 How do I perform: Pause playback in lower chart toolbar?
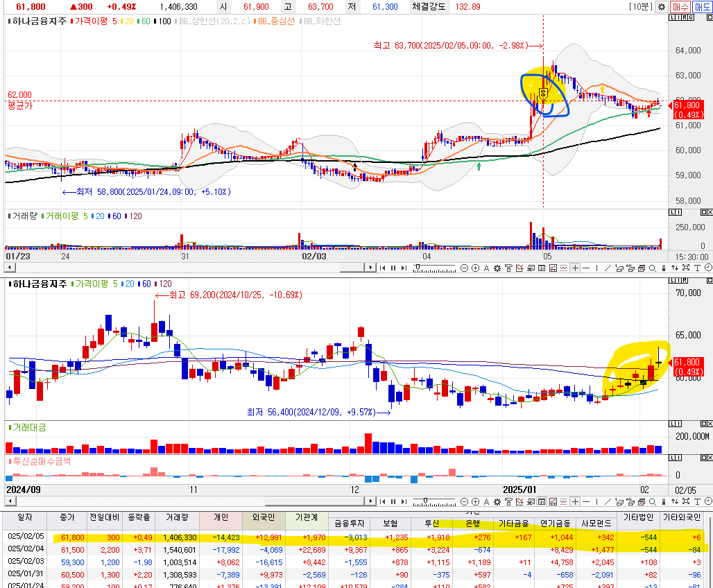pos(393,501)
